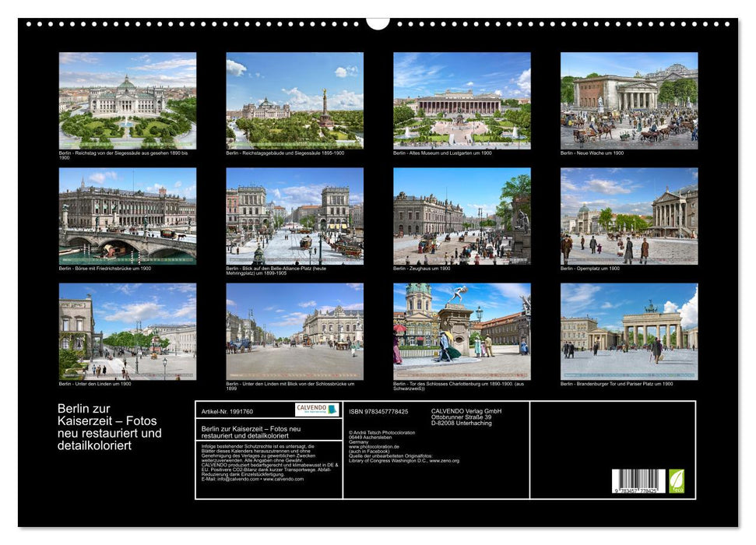Image resolution: width=756 pixels, height=545 pixels.
Task: Click the CALVENDO logo icon
Action: [316, 410]
